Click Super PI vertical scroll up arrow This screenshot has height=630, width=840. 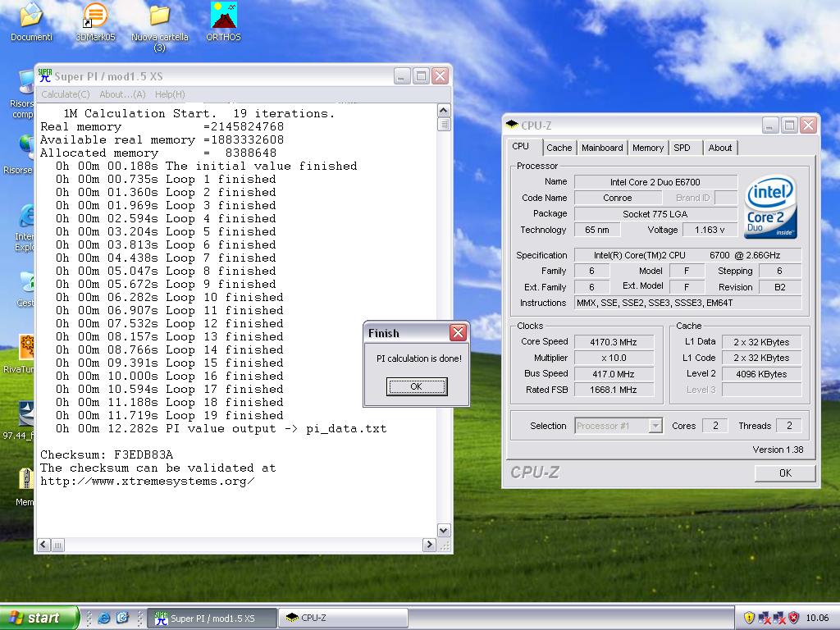(444, 111)
